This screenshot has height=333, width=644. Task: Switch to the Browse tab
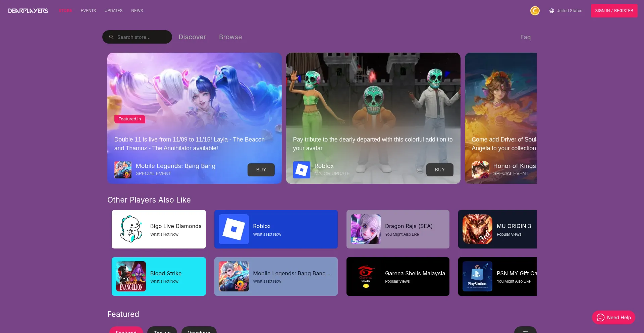(x=230, y=37)
